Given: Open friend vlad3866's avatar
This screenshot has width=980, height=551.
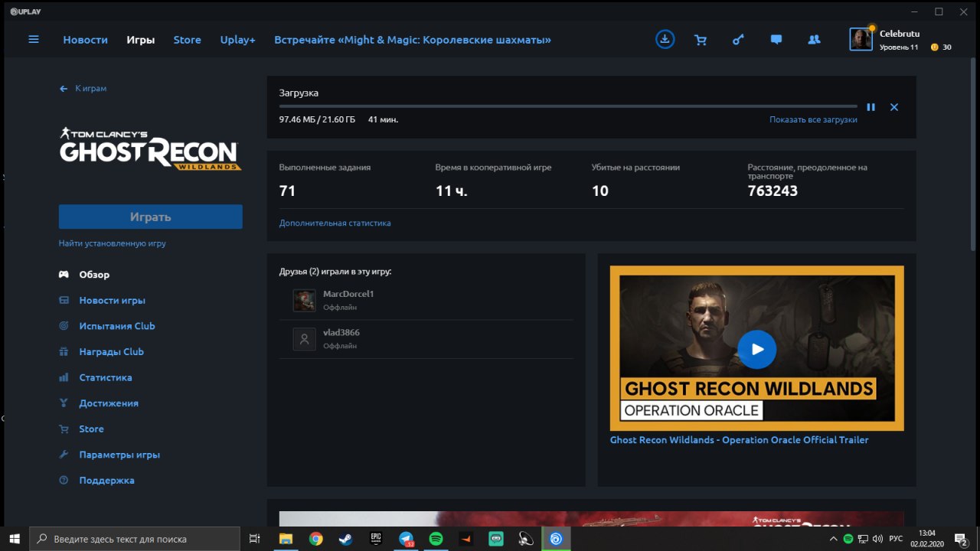Looking at the screenshot, I should (x=304, y=339).
